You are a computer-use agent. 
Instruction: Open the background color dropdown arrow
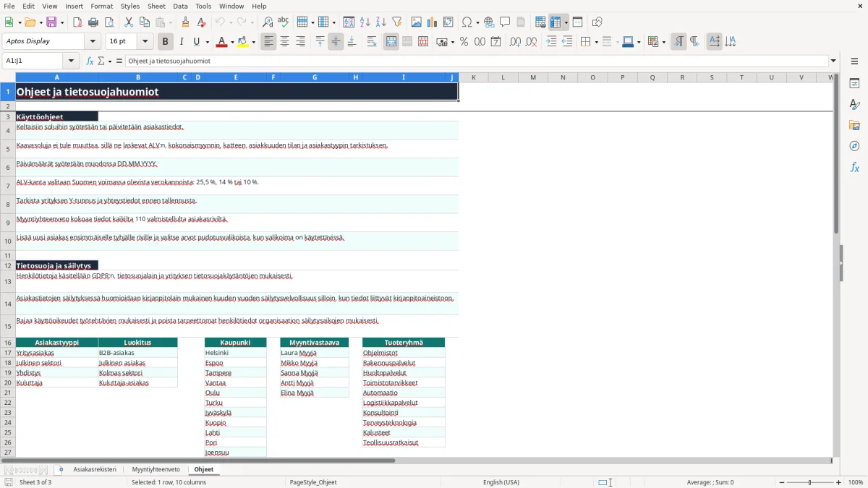253,42
